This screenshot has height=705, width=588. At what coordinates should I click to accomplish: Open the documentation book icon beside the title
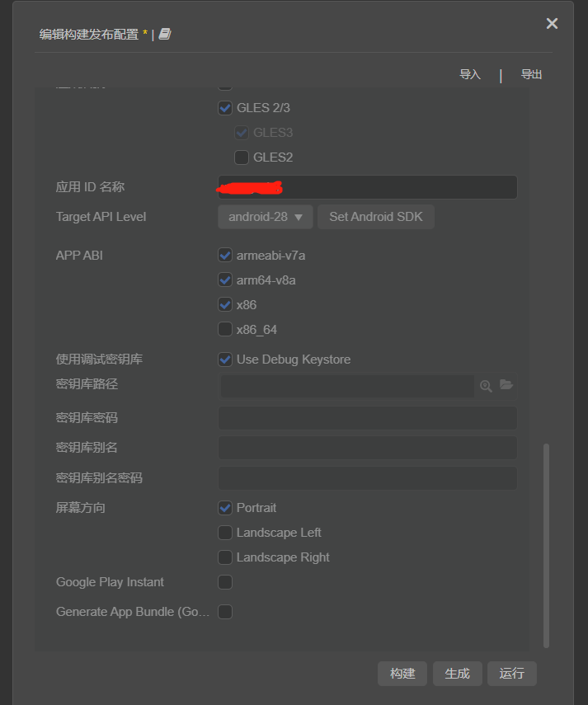pos(165,34)
